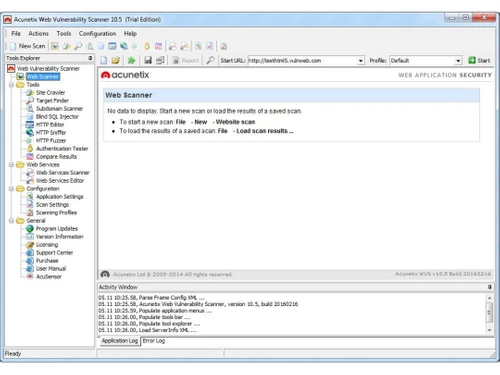
Task: Click Activity Window scrollbar down arrow
Action: pyautogui.click(x=489, y=330)
